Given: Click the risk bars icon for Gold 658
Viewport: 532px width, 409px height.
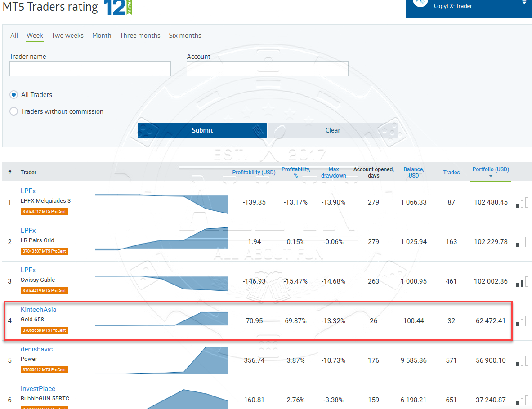Looking at the screenshot, I should pos(522,321).
